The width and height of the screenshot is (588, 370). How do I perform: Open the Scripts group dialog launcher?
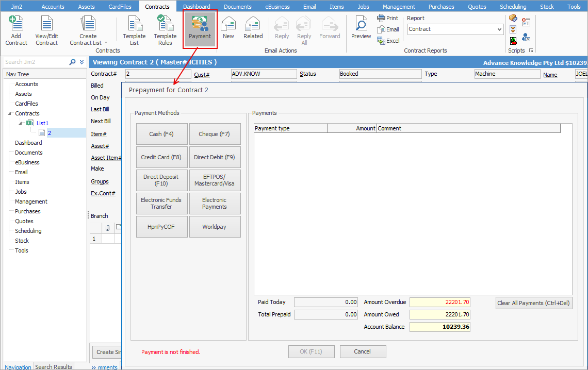pos(531,51)
